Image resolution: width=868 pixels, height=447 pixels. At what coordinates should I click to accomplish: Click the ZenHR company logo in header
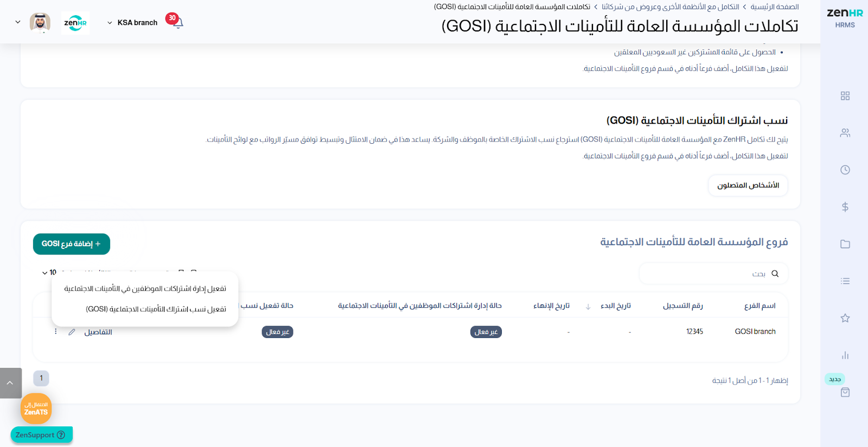(x=75, y=23)
